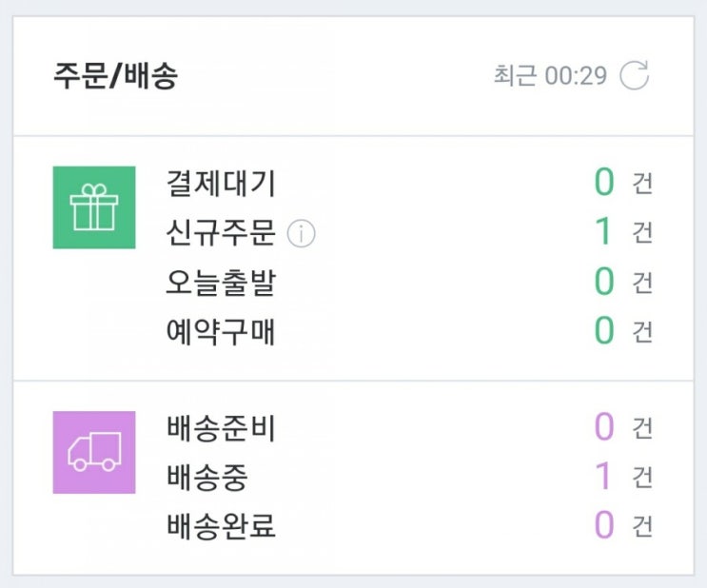Image resolution: width=707 pixels, height=588 pixels.
Task: Click the green gift box icon
Action: coord(93,207)
